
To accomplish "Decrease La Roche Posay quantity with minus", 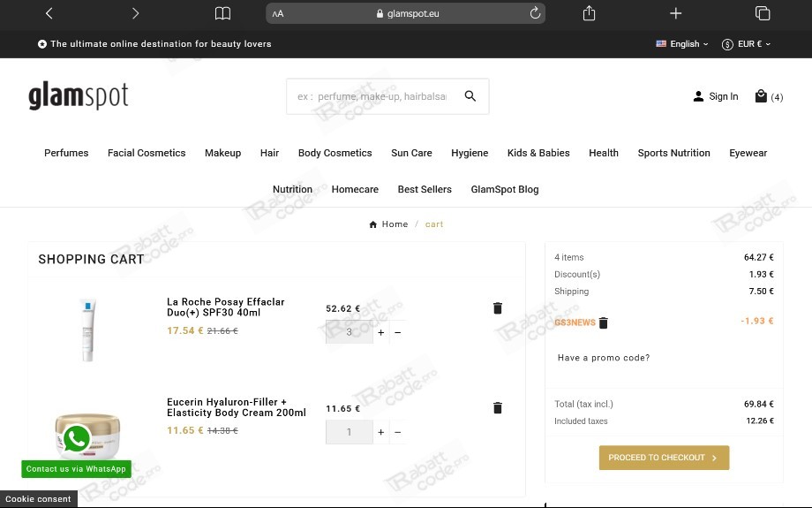I will tap(398, 332).
